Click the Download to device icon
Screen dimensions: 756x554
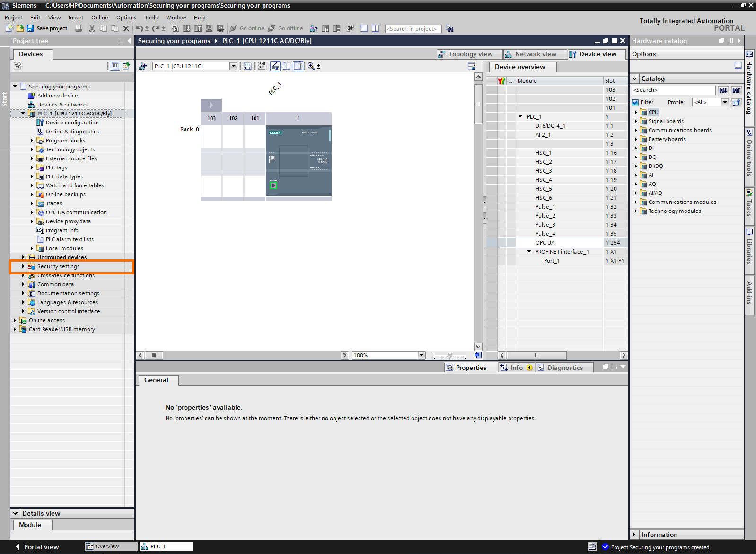[187, 28]
